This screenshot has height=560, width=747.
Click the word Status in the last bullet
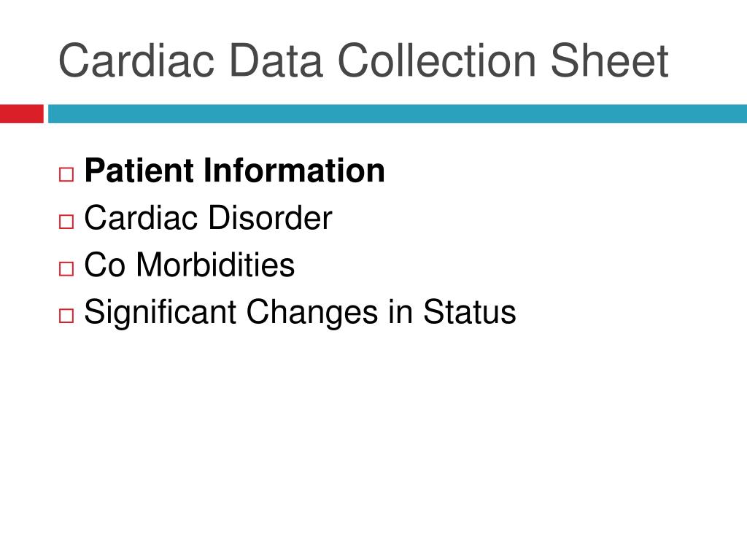[470, 312]
